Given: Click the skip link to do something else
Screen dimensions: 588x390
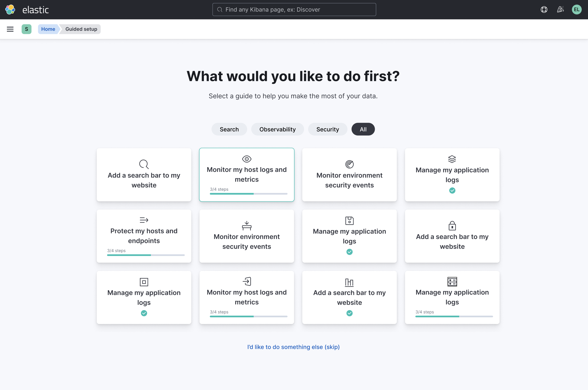Looking at the screenshot, I should pyautogui.click(x=293, y=347).
